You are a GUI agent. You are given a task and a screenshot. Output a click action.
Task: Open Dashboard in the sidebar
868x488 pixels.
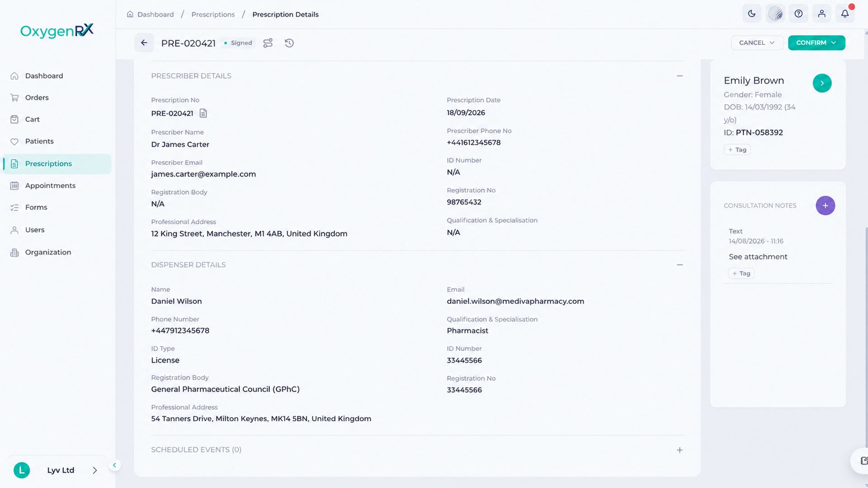pyautogui.click(x=57, y=76)
